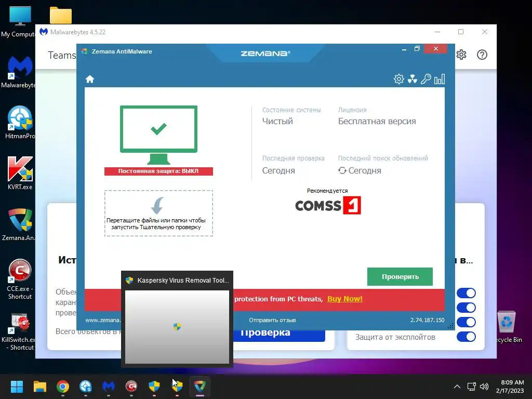532x399 pixels.
Task: Open Malwarebytes desktop shortcut
Action: pyautogui.click(x=19, y=72)
